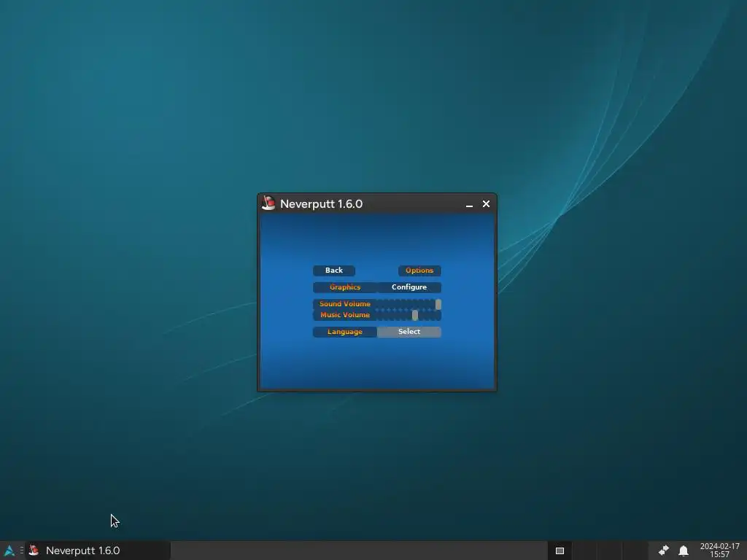
Task: Open the notifications bell icon
Action: tap(683, 551)
